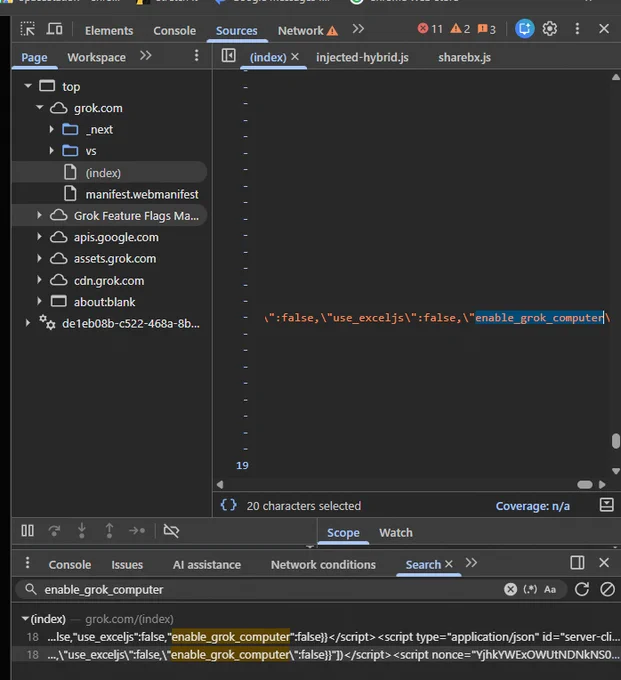Open the AI assistance icon in toolbar
The width and height of the screenshot is (621, 680).
524,29
